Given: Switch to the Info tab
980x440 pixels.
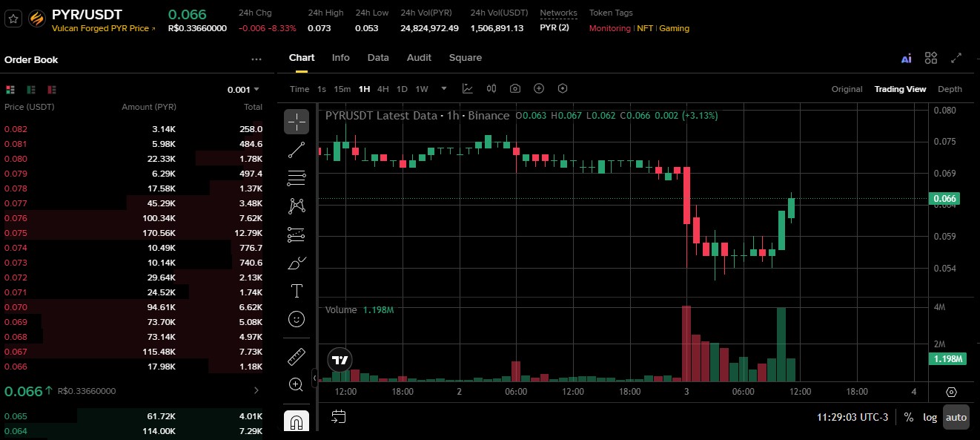Looking at the screenshot, I should pos(341,58).
